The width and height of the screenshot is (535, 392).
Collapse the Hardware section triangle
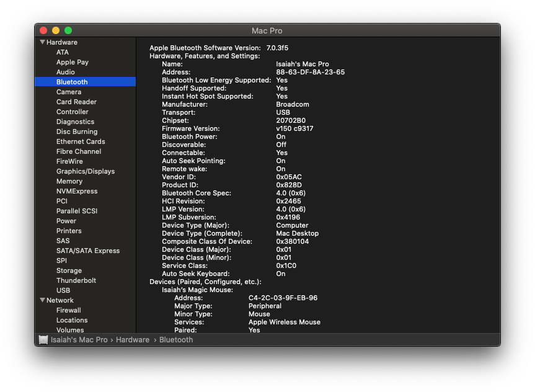[x=42, y=42]
